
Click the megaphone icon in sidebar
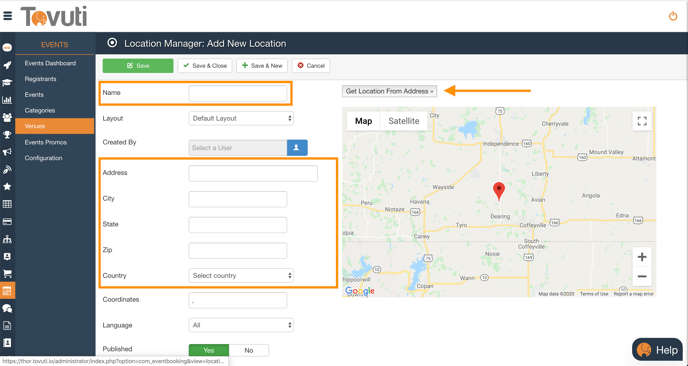point(7,152)
